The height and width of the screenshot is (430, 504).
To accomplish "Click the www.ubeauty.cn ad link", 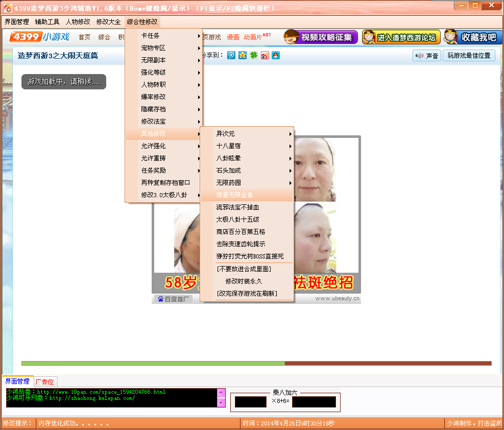I will [x=337, y=299].
